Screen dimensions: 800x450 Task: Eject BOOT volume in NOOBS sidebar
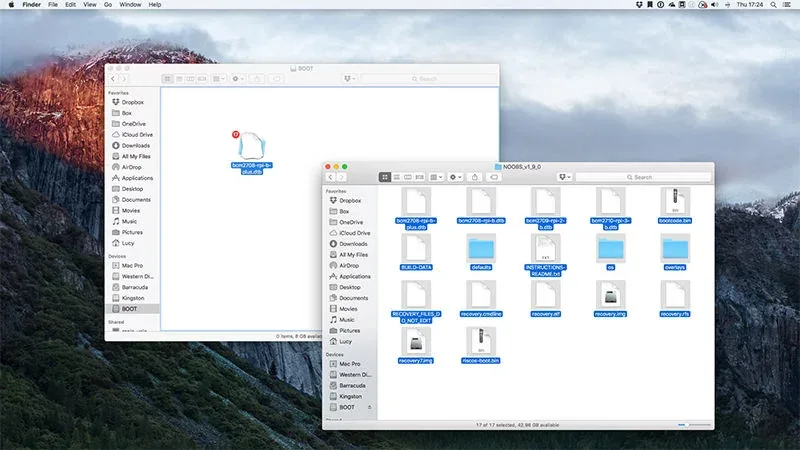pyautogui.click(x=369, y=407)
